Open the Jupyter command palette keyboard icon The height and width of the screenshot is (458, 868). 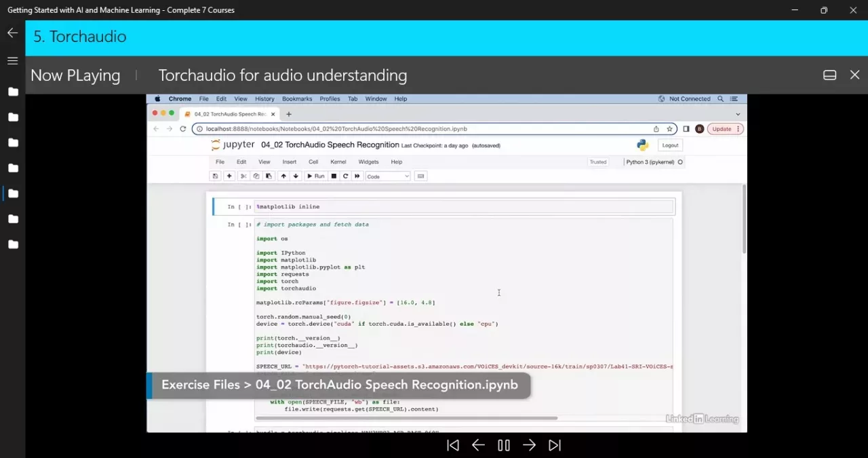click(420, 176)
